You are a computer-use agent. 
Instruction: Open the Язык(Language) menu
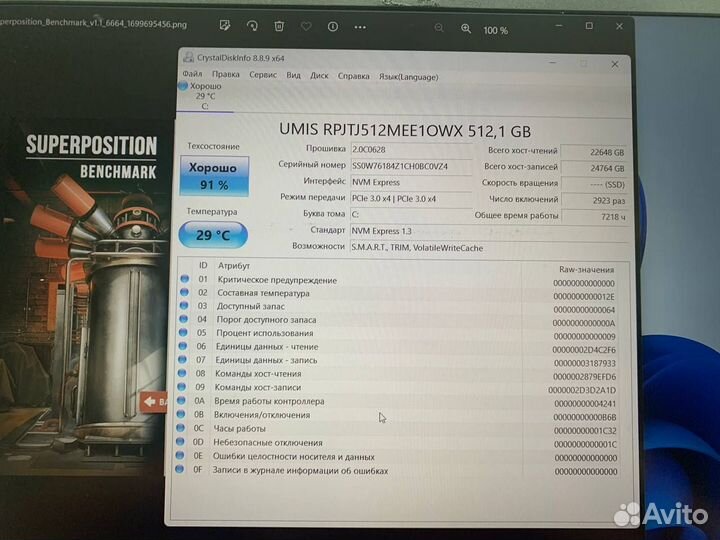point(408,77)
